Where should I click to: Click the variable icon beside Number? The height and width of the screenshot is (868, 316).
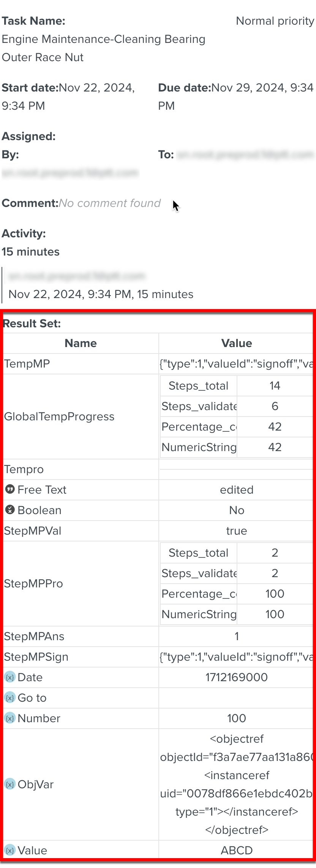pos(10,718)
